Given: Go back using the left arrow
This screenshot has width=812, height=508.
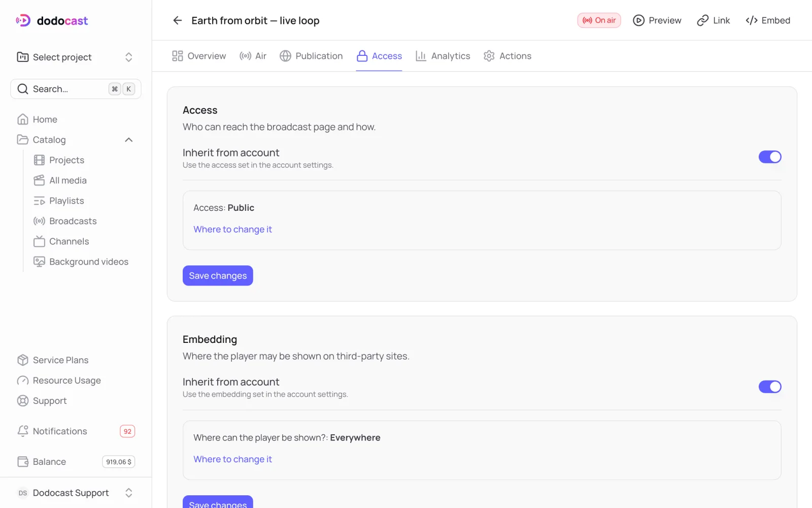Looking at the screenshot, I should coord(177,20).
